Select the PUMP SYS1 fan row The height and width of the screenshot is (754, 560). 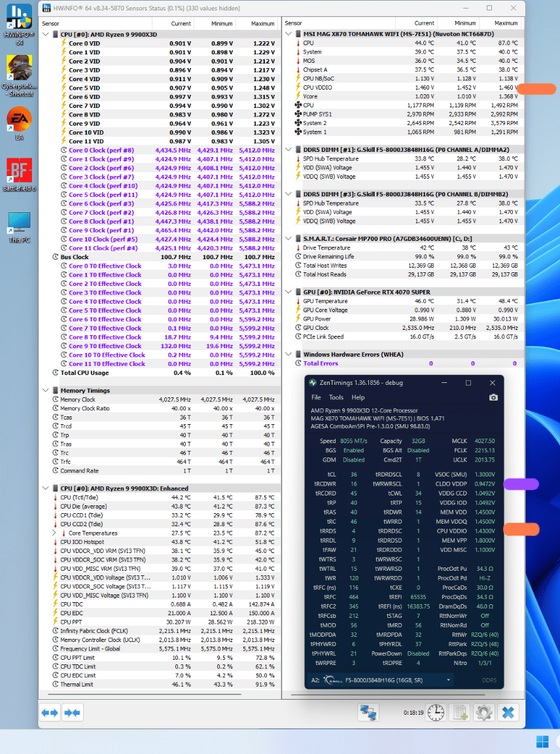click(403, 115)
